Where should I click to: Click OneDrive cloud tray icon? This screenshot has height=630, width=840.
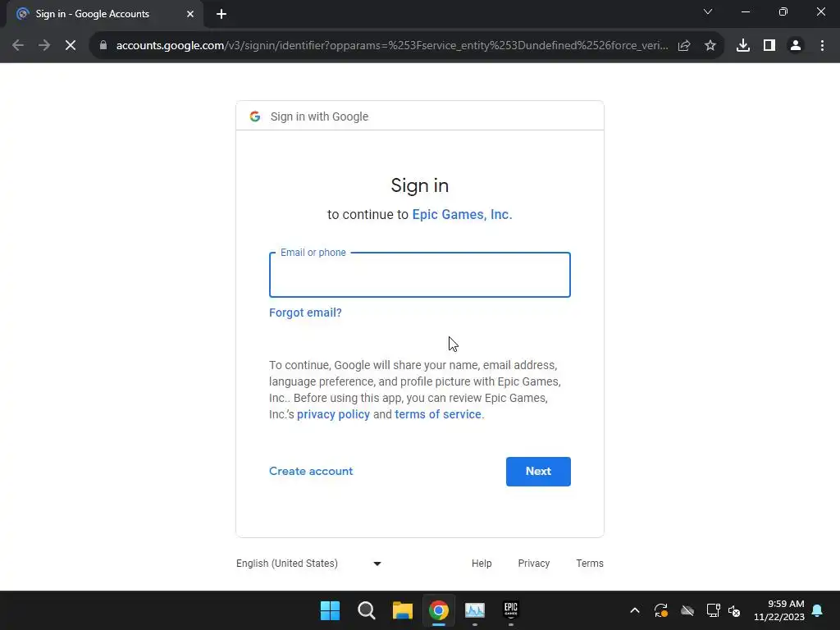pos(687,610)
